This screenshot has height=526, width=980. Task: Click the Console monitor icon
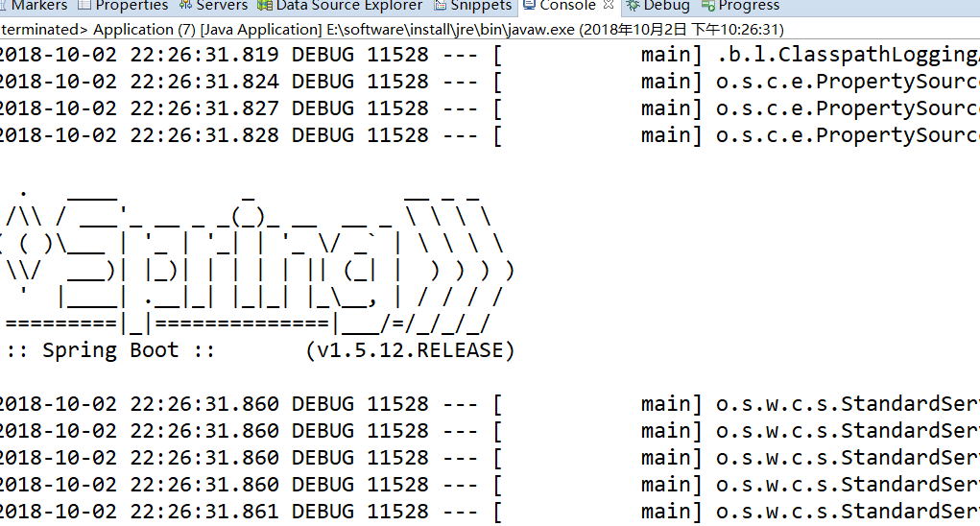point(530,5)
